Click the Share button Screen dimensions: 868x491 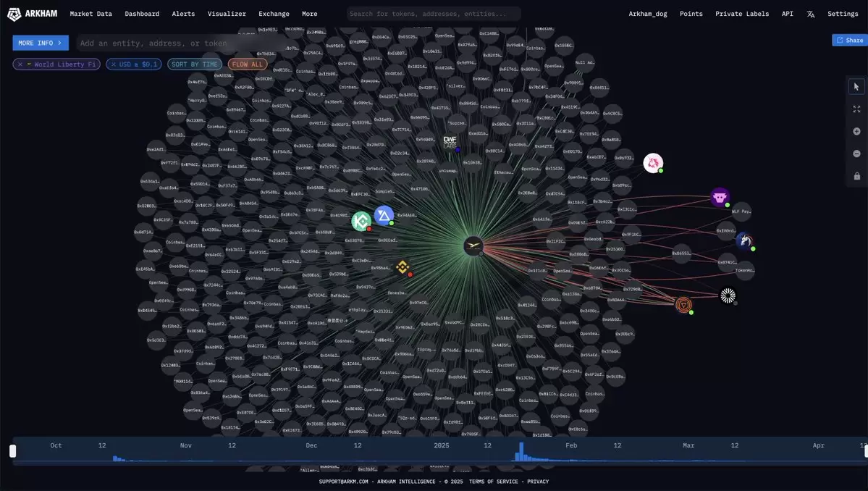pos(850,40)
